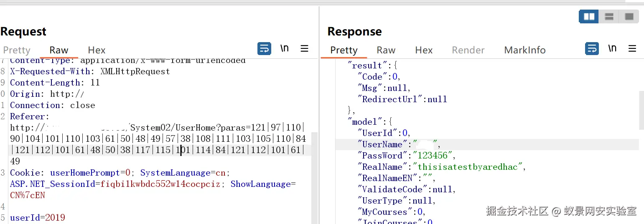Select the Response Pretty tab
The height and width of the screenshot is (224, 644).
[344, 50]
